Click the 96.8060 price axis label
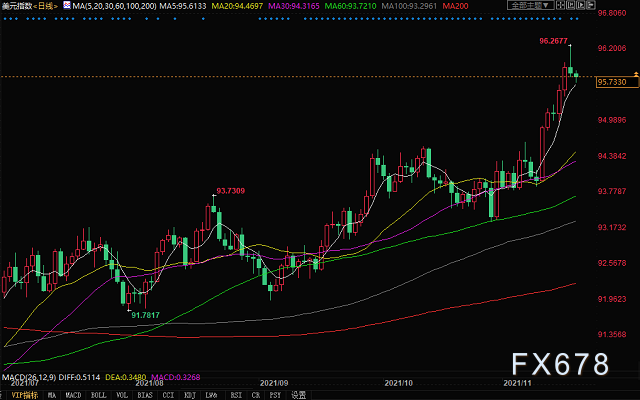The width and height of the screenshot is (640, 400). coord(612,13)
